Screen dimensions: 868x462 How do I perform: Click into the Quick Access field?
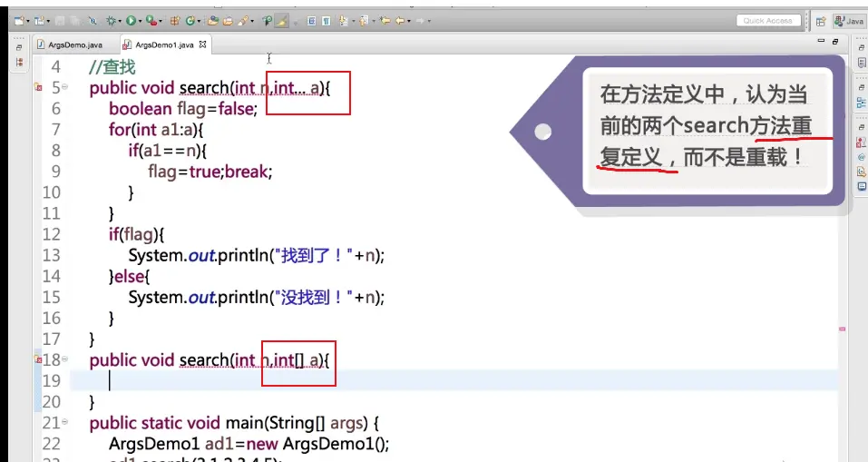click(x=768, y=21)
